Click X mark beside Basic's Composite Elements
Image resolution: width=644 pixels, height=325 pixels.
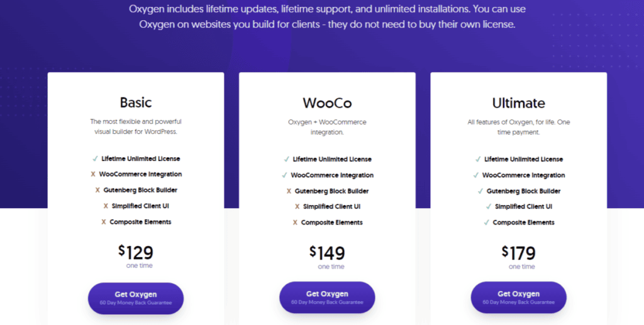103,222
